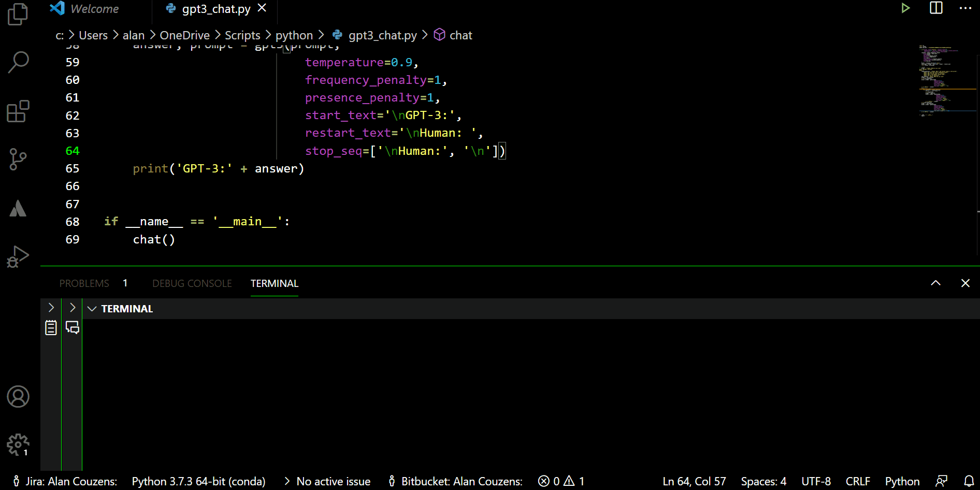Click the feedback icon in status bar
Image resolution: width=980 pixels, height=490 pixels.
(942, 481)
